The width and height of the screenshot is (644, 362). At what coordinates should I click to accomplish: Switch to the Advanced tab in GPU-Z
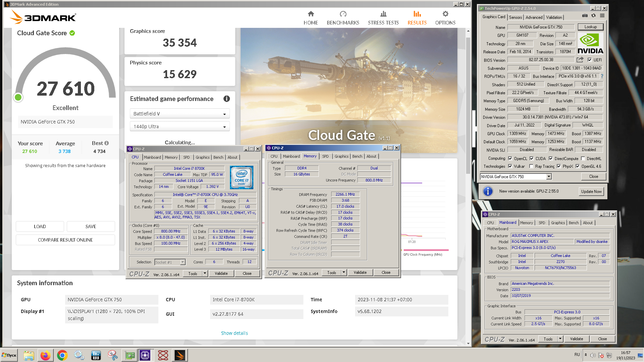(x=534, y=17)
